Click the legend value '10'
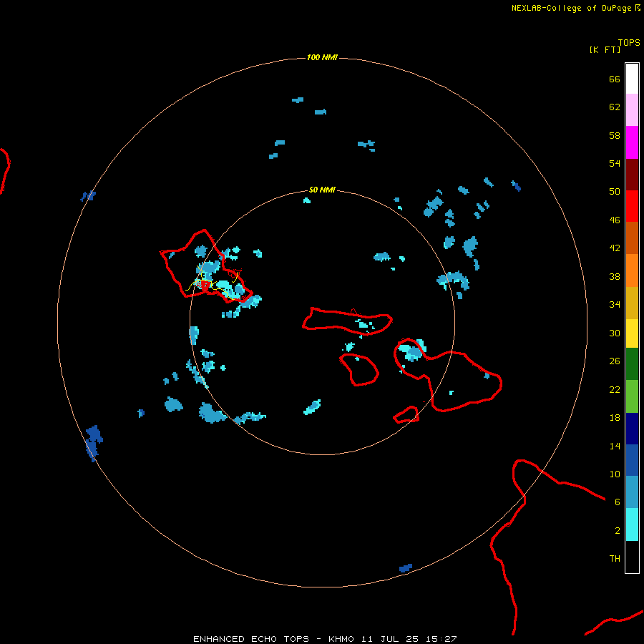 coord(615,474)
